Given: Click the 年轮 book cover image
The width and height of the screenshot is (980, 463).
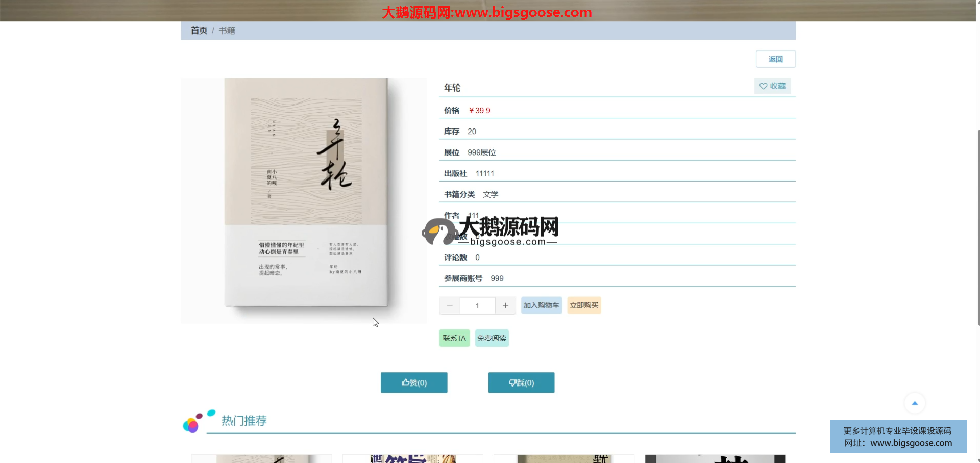Looking at the screenshot, I should tap(305, 194).
